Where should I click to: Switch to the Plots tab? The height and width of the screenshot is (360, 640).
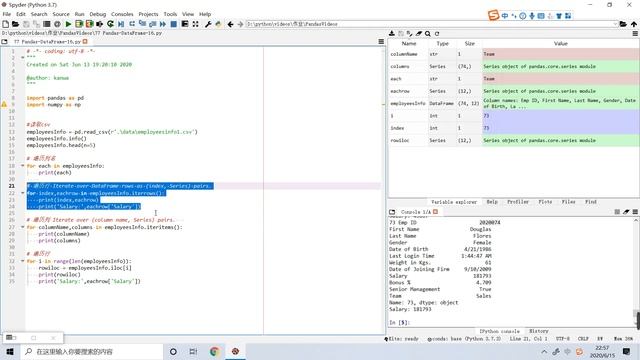pyautogui.click(x=545, y=202)
